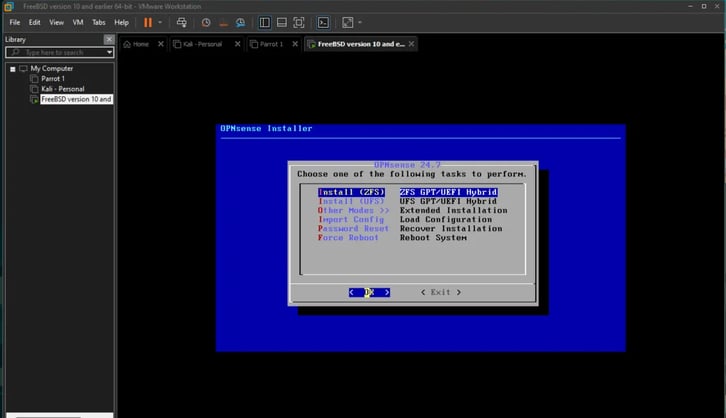Screen dimensions: 726x418
Task: Take a snapshot of this virtual machine
Action: [x=206, y=22]
